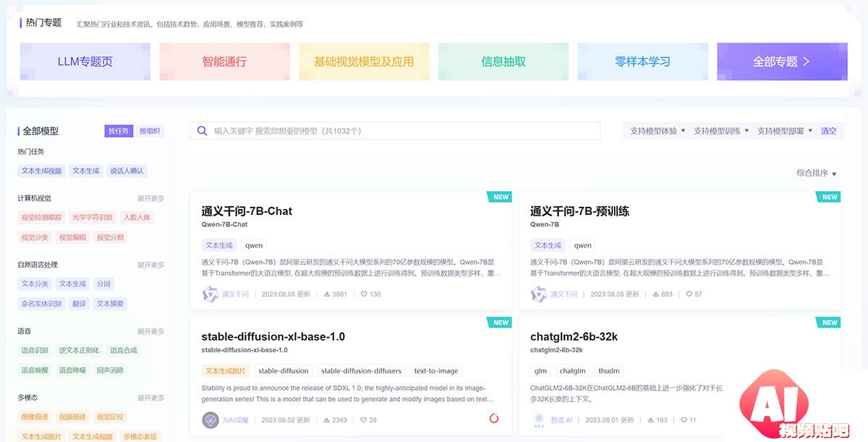Click the text-to-image tag
The image size is (868, 442).
tap(435, 370)
